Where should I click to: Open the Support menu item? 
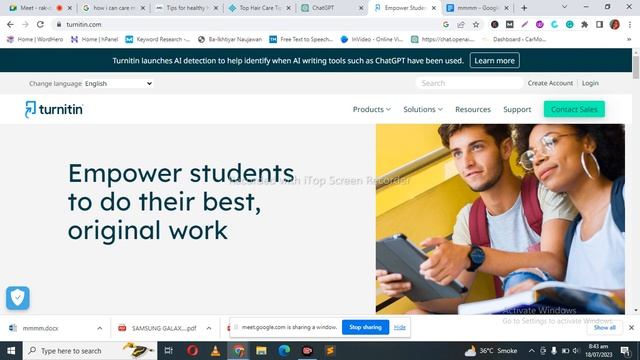point(517,109)
